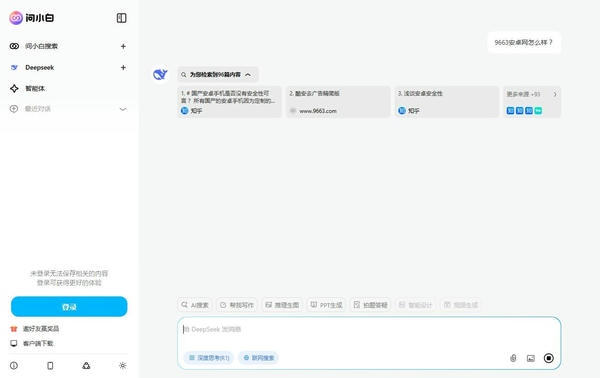Stop generation with the round stop button

549,358
